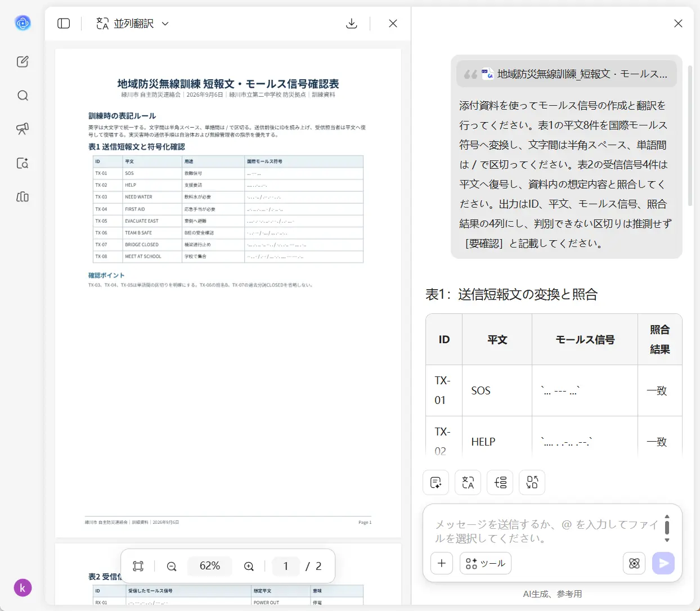Screen dimensions: 700x611
Task: Open the attached file chip 地域防災無線訓練
Action: (x=567, y=74)
